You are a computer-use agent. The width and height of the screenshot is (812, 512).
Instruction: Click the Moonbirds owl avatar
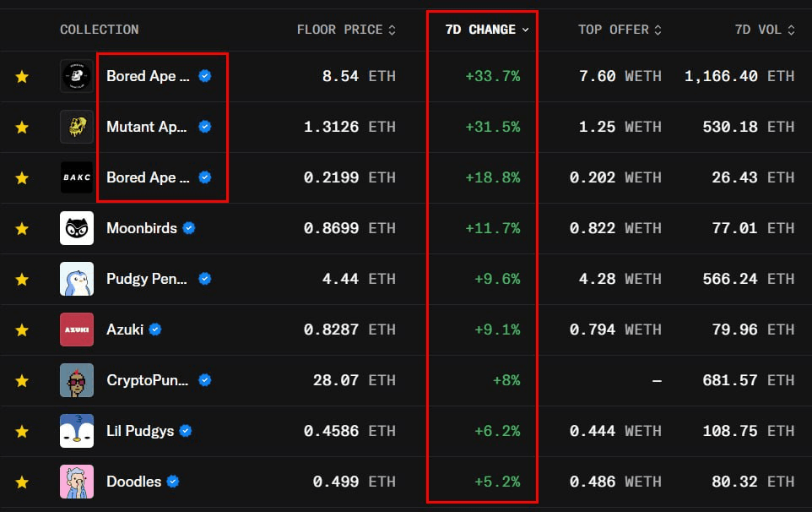77,228
